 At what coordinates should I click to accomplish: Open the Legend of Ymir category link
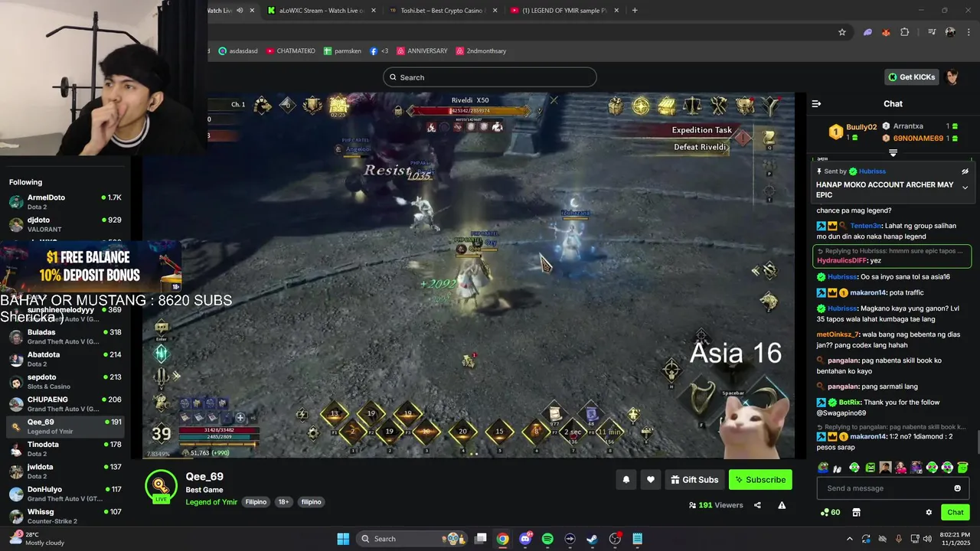click(211, 502)
